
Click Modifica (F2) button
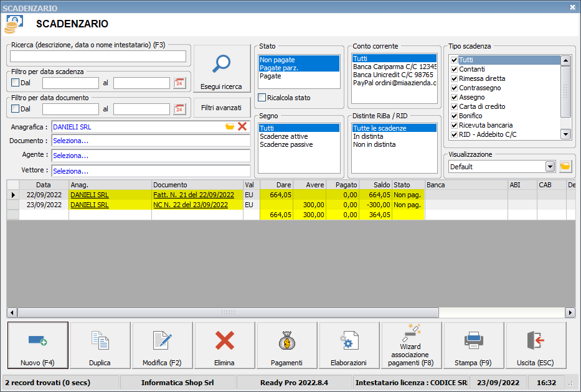(162, 345)
